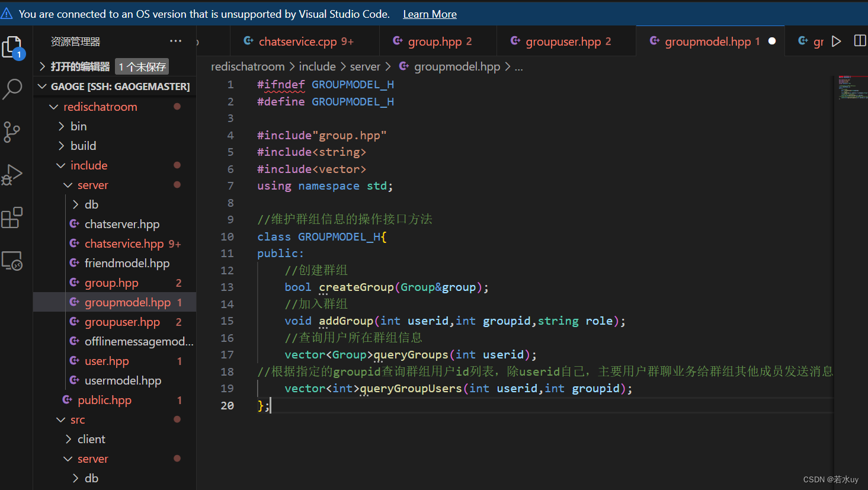868x490 pixels.
Task: Open the Explorer view in activity bar
Action: (12, 47)
